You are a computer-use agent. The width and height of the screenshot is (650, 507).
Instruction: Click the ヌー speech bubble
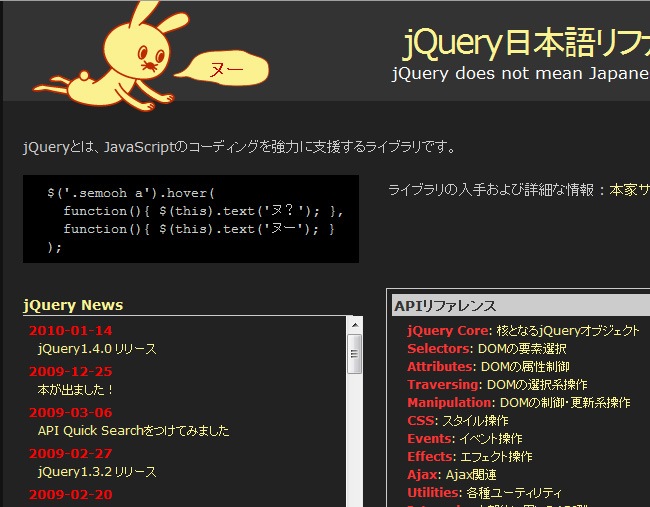[223, 69]
